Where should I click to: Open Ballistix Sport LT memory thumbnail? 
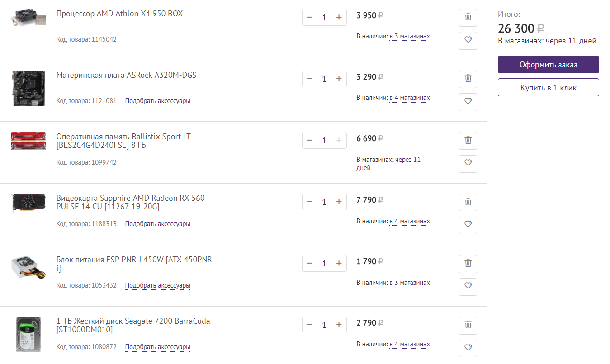(28, 141)
